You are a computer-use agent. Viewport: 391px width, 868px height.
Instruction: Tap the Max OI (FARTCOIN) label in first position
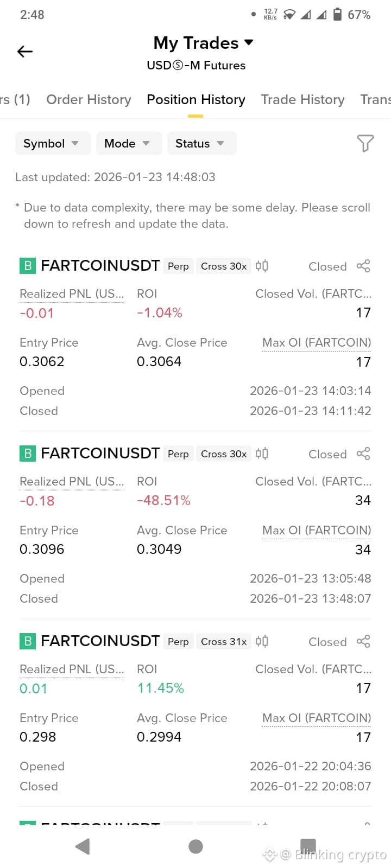(x=317, y=343)
